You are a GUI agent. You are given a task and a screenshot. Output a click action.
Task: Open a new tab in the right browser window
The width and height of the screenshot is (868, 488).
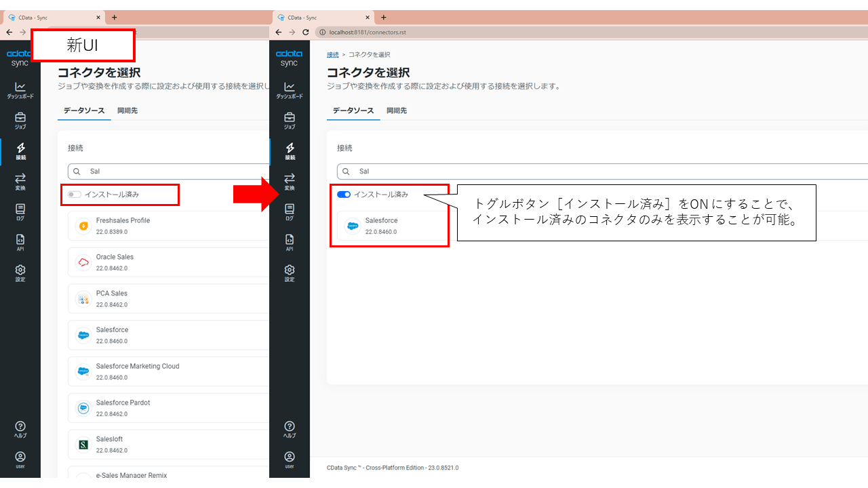(383, 17)
